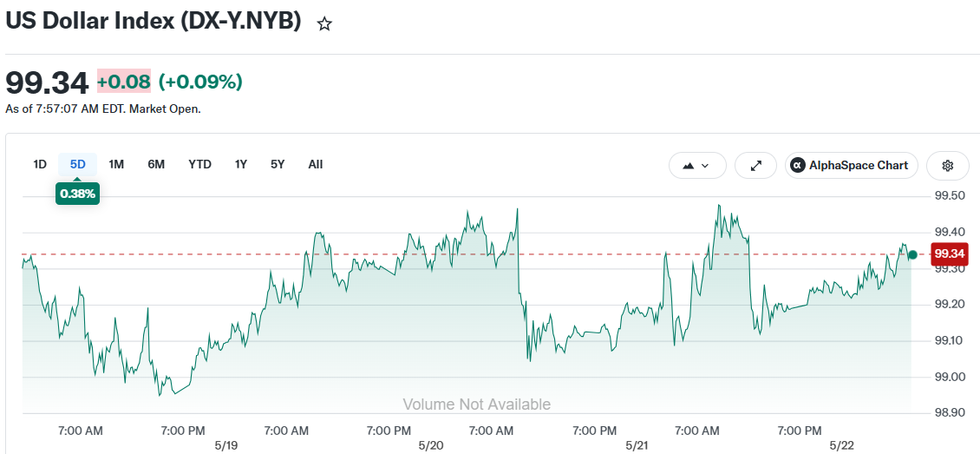
Task: Click the +0.08 price change value
Action: [x=124, y=82]
